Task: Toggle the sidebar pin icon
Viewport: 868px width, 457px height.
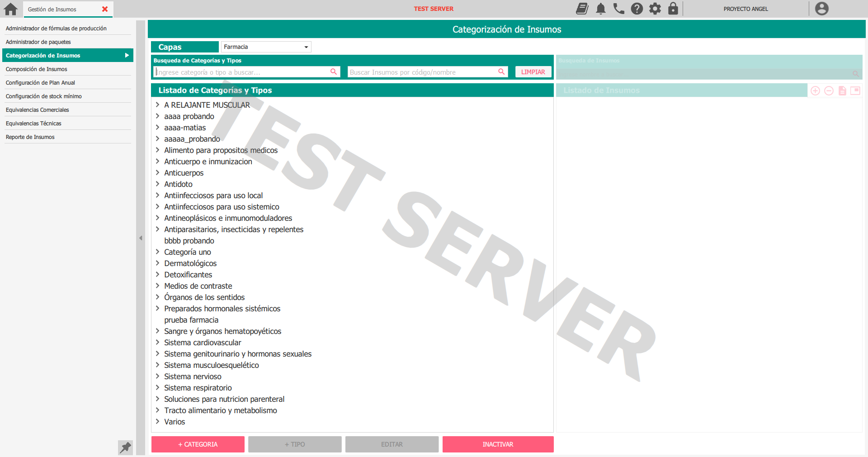Action: pos(125,447)
